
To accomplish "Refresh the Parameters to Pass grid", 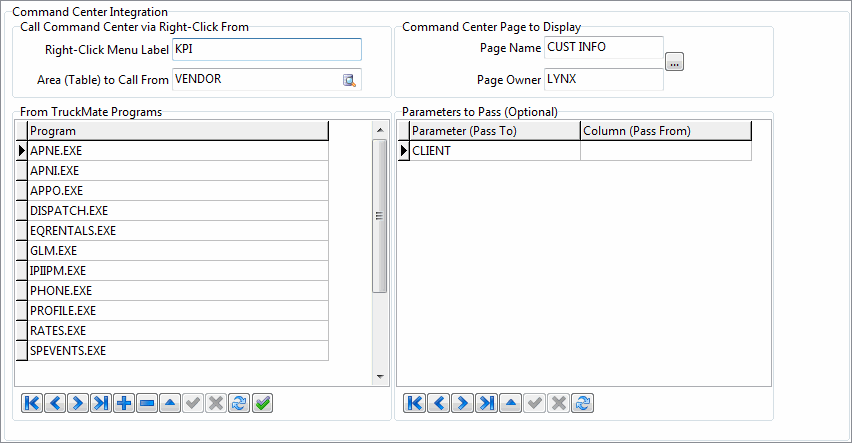I will pos(583,403).
